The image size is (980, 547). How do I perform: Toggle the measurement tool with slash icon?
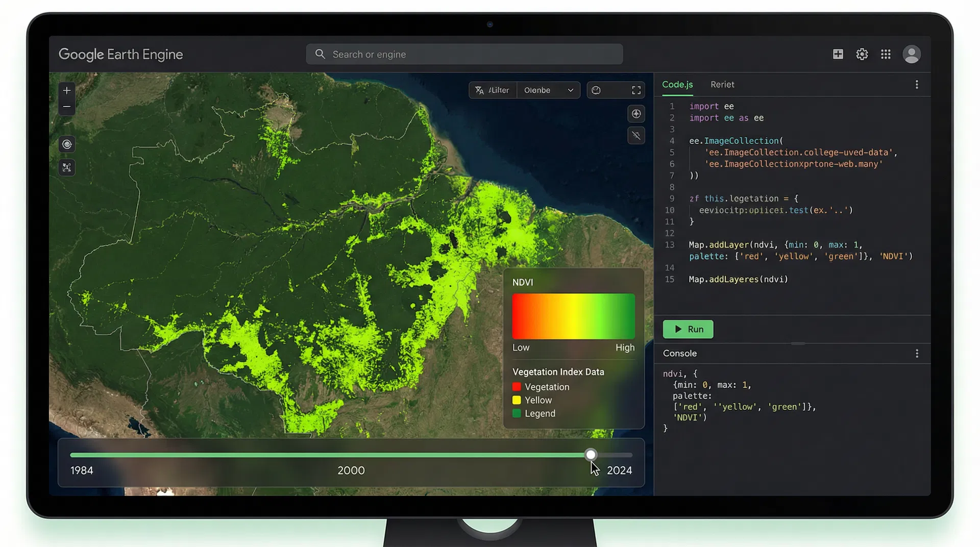pos(635,135)
